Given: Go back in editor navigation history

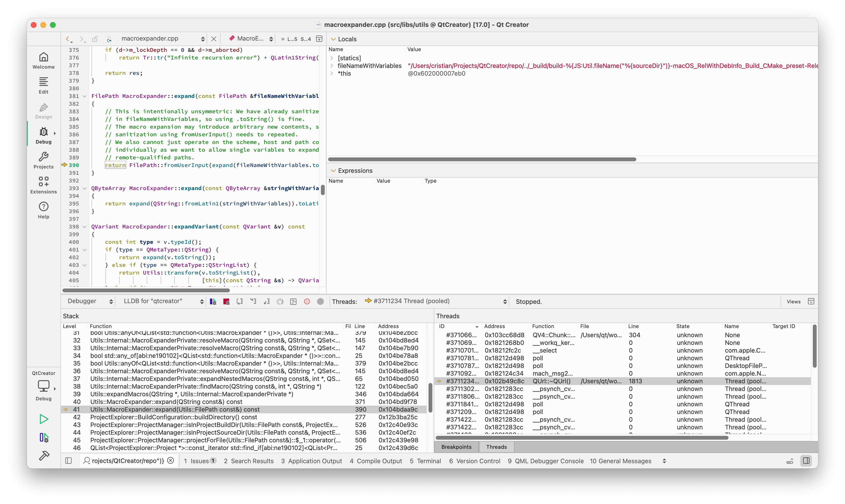Looking at the screenshot, I should 69,39.
